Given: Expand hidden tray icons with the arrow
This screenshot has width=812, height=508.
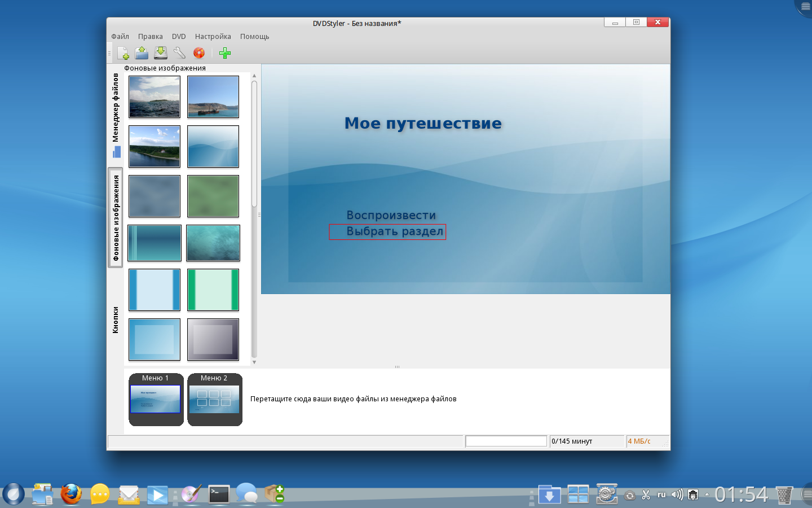Looking at the screenshot, I should 707,495.
